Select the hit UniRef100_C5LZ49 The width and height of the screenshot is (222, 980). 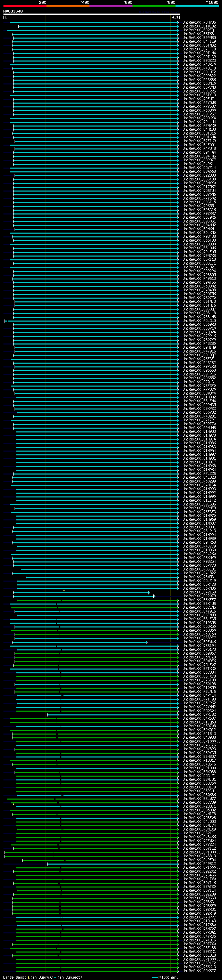pos(199,581)
